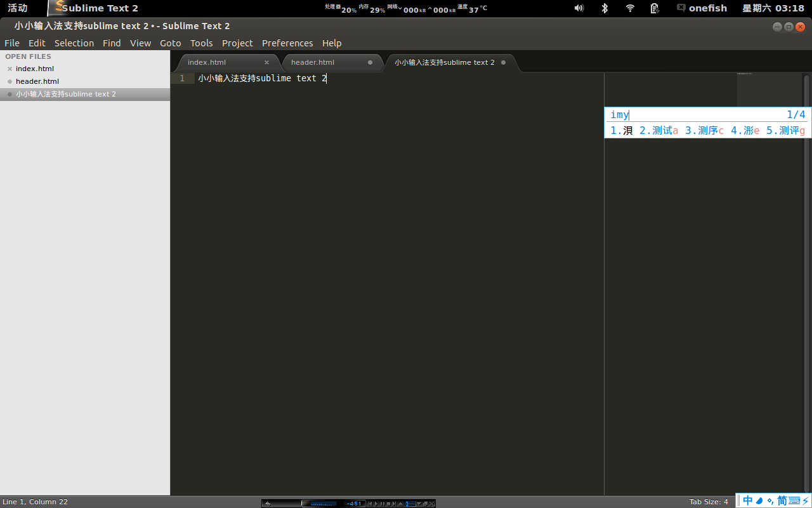Open IME soft keyboard icon
This screenshot has width=812, height=508.
(x=794, y=501)
